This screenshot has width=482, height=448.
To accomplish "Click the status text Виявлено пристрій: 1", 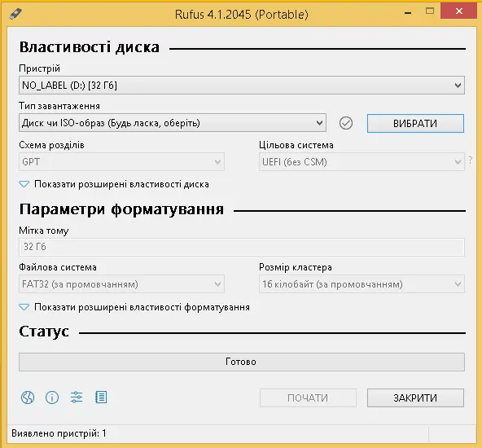I will (59, 433).
